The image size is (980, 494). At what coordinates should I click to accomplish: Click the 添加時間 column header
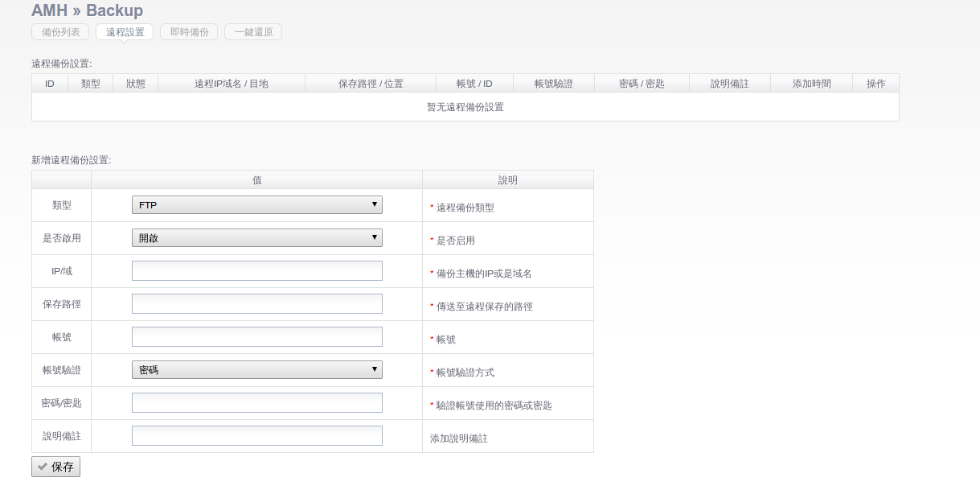[811, 84]
